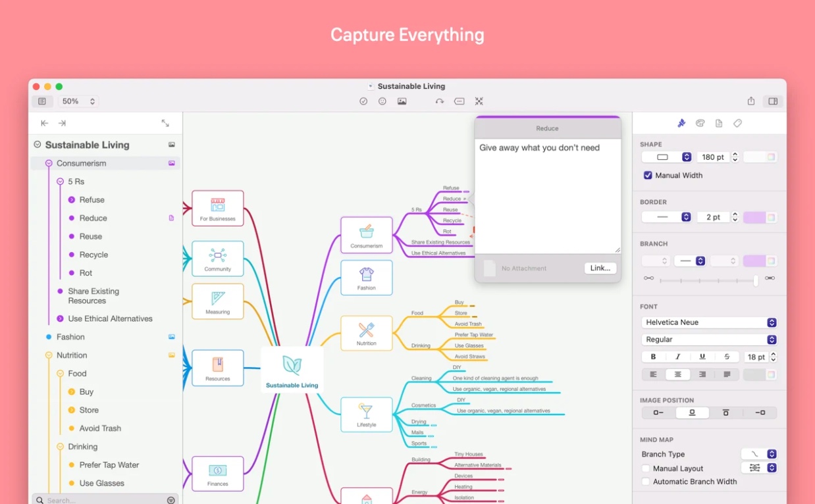The height and width of the screenshot is (504, 815).
Task: Click the Search field in outline
Action: 99,500
